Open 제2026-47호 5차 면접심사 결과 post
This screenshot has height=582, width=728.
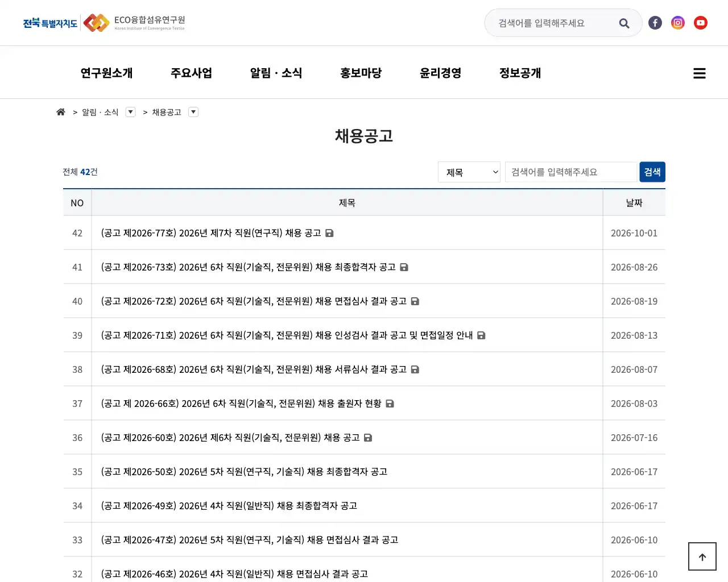click(x=250, y=540)
